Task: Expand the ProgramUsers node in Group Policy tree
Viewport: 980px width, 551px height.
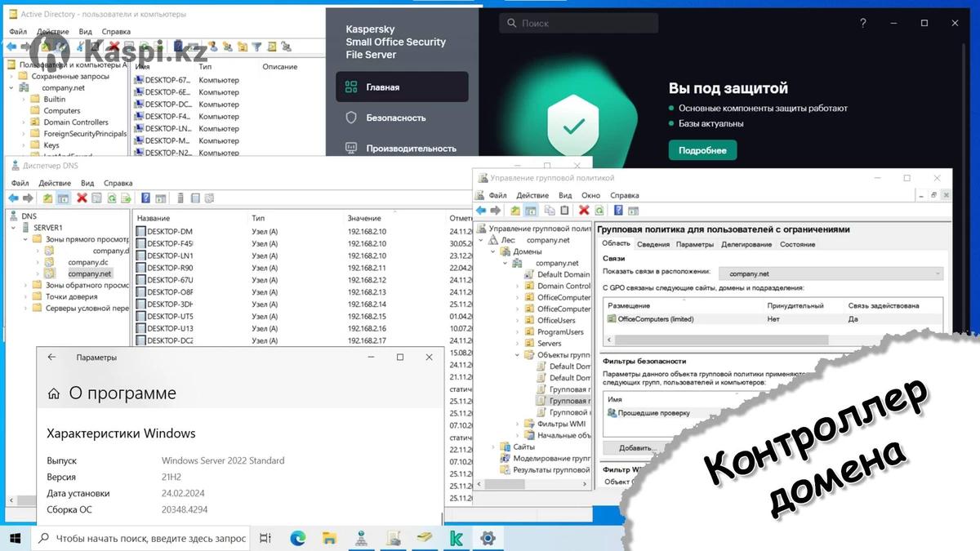Action: (518, 332)
